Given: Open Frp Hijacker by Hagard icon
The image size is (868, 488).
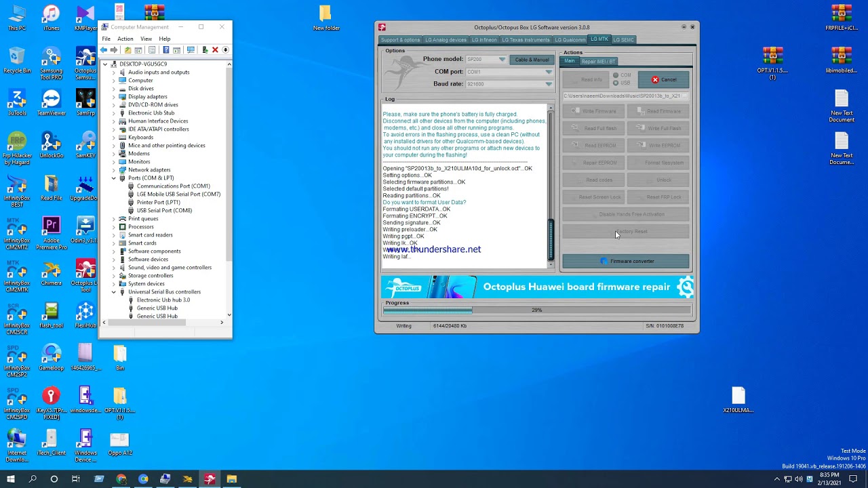Looking at the screenshot, I should coord(17,148).
